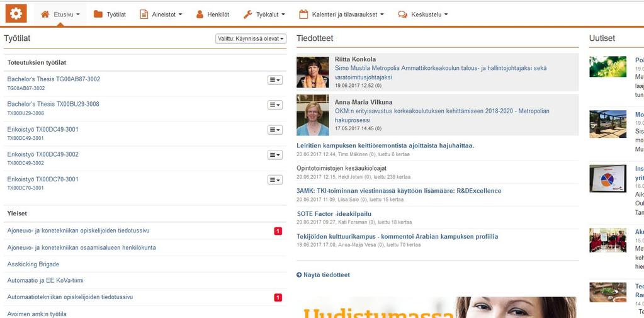
Task: Click the home icon beside Etusivu
Action: (x=45, y=14)
